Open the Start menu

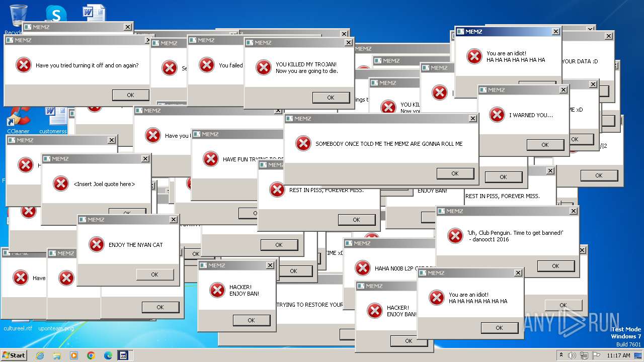[x=14, y=355]
